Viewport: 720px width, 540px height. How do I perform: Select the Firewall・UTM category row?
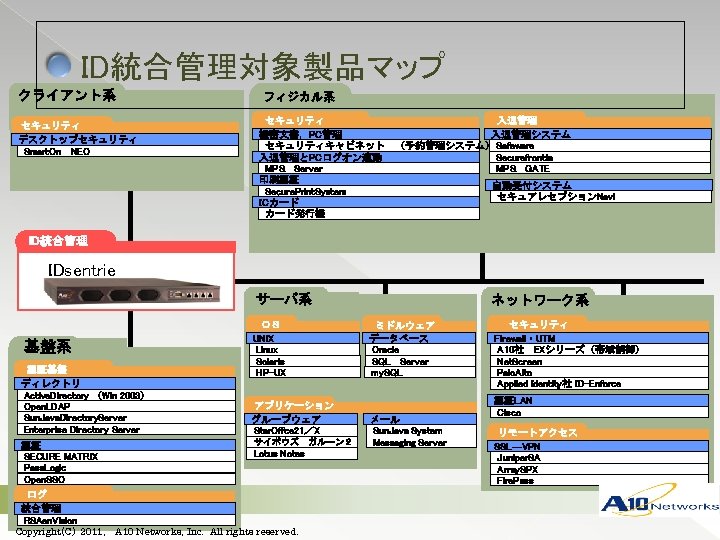point(598,338)
